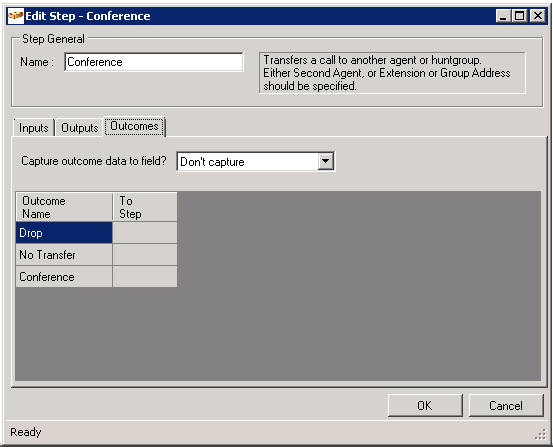Click the application icon in title bar

pyautogui.click(x=16, y=16)
